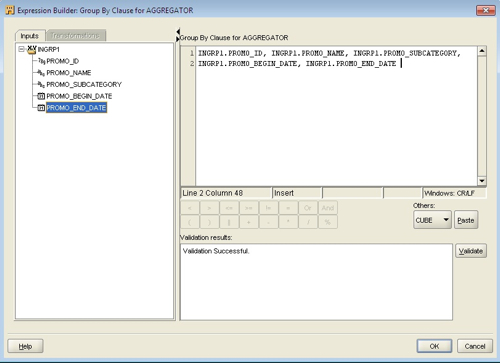Click line 1 of the expression editor
This screenshot has width=500, height=363.
point(329,53)
